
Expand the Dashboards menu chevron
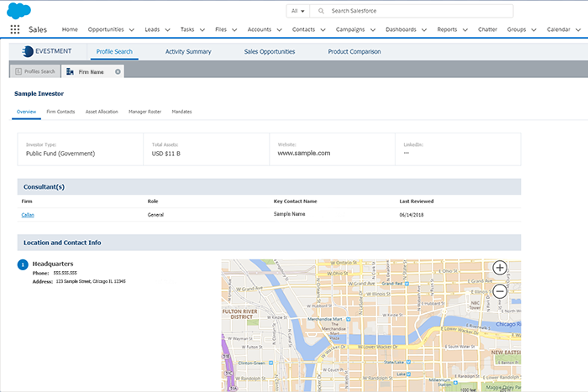coord(424,30)
